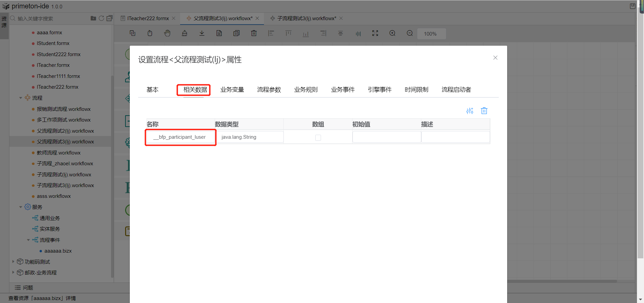Viewport: 644px width, 303px height.
Task: Collapse the 服务 tree node
Action: 21,207
